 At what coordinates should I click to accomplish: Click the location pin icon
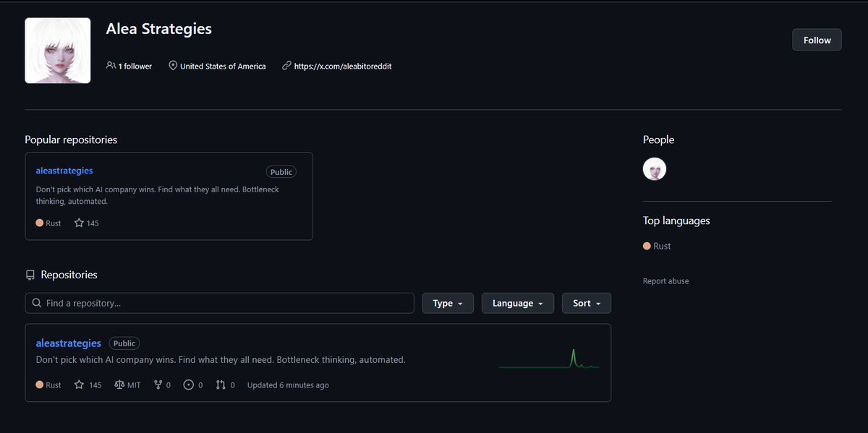(x=173, y=66)
